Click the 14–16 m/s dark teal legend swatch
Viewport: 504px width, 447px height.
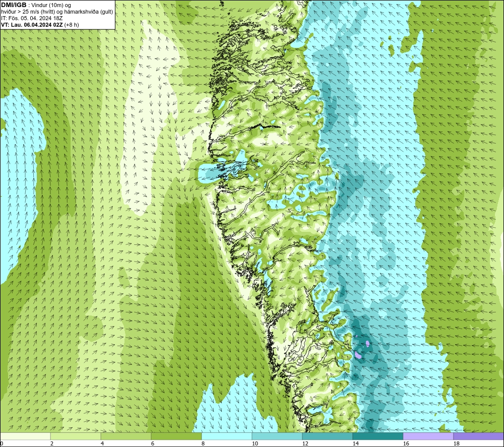378,436
